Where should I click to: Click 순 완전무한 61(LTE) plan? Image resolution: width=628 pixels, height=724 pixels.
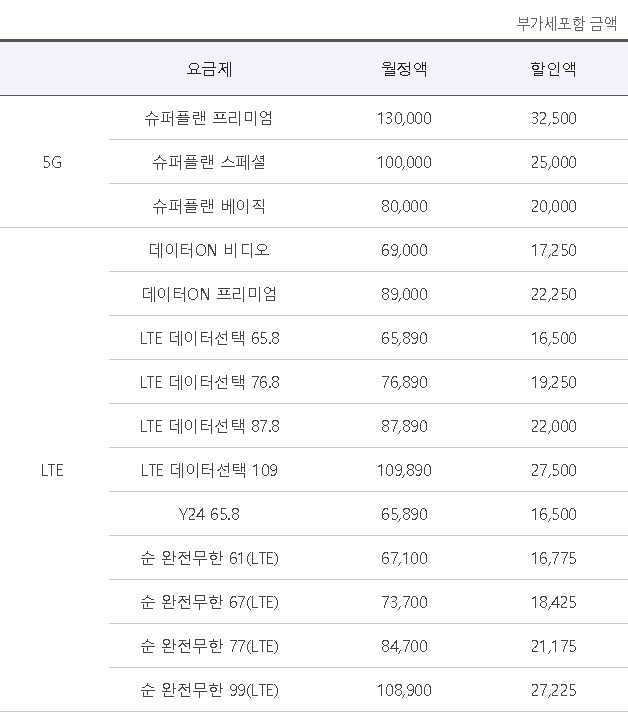(x=210, y=558)
